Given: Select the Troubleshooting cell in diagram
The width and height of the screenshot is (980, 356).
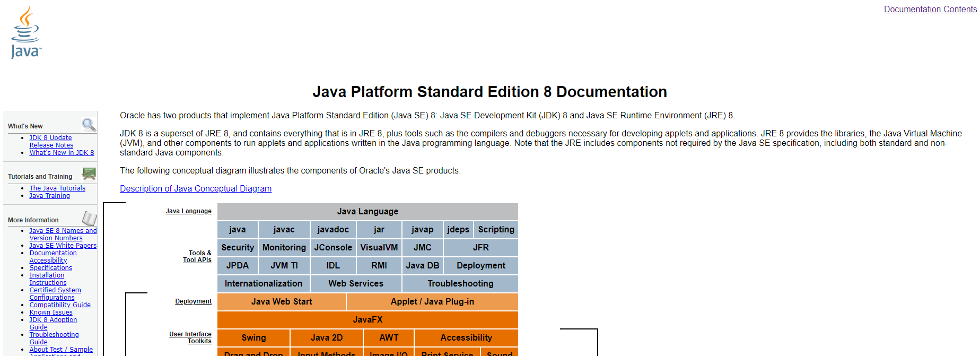Looking at the screenshot, I should pyautogui.click(x=460, y=283).
